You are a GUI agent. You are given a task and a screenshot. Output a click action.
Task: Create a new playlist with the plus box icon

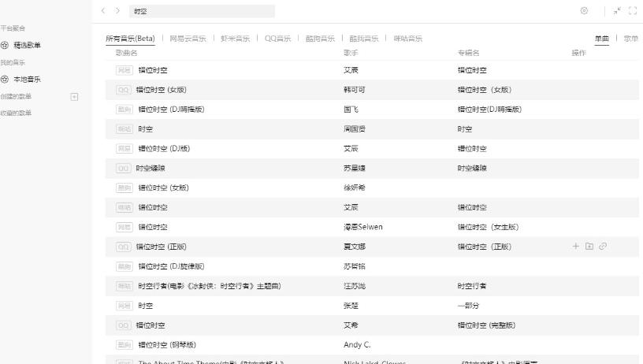click(74, 97)
